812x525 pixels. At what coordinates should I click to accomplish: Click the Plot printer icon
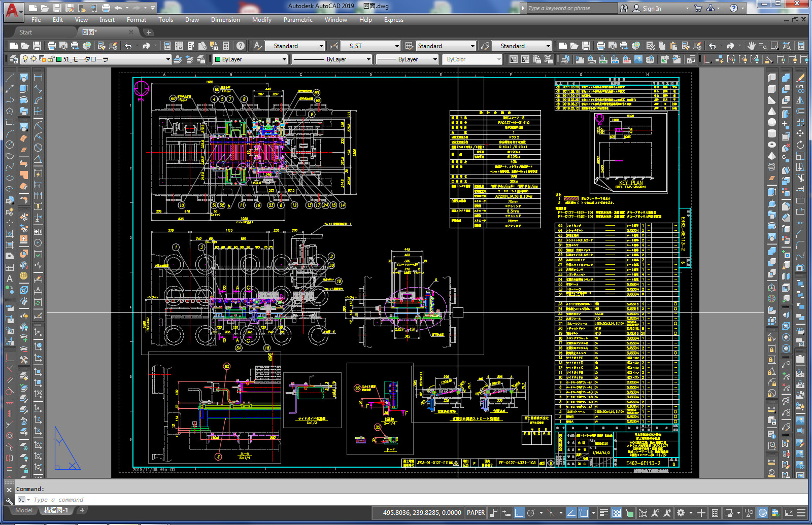[51, 46]
